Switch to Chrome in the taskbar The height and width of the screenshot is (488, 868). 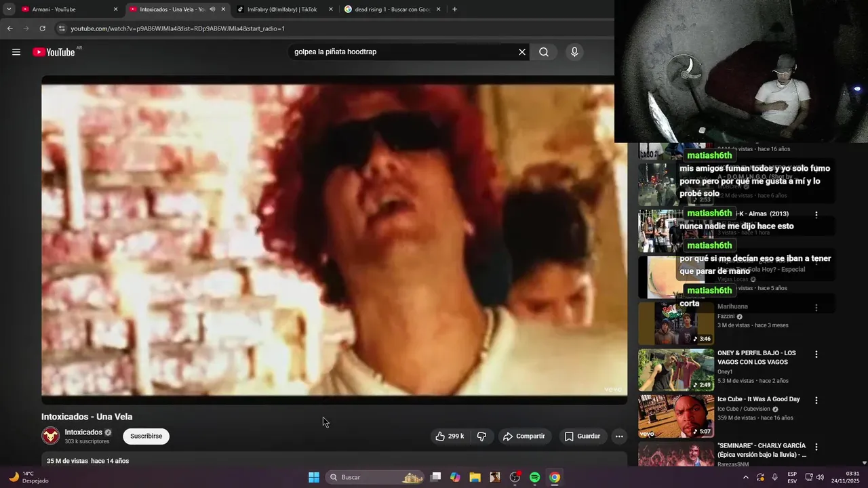[x=555, y=477]
